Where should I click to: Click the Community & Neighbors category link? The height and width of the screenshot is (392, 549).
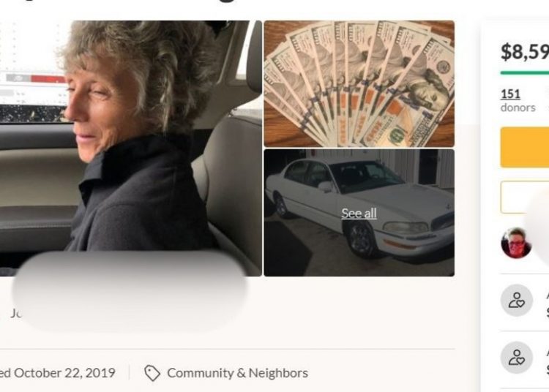click(237, 373)
